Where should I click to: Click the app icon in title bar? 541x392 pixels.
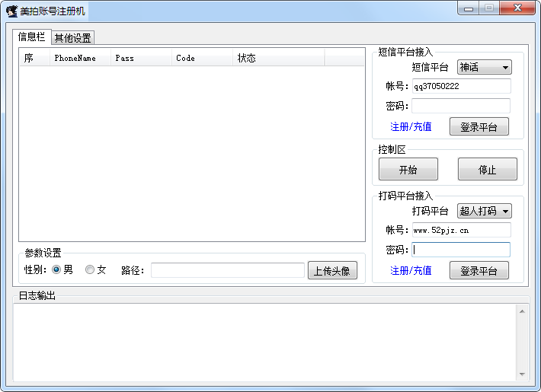click(x=11, y=11)
